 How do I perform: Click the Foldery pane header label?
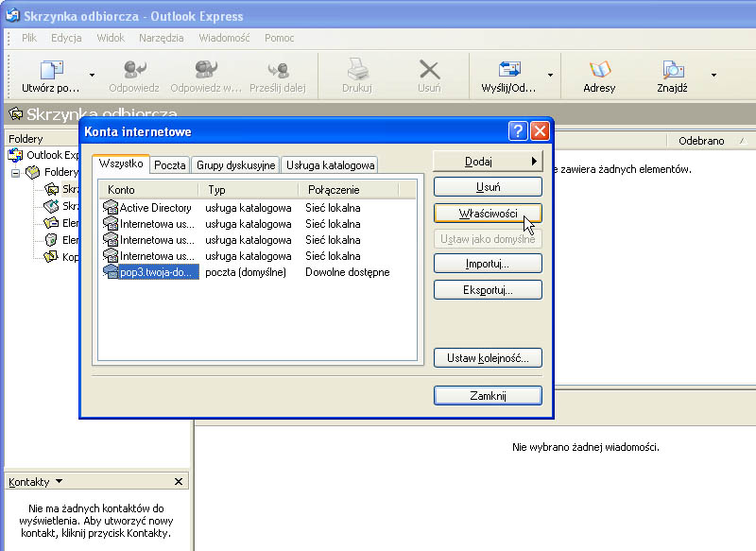26,139
